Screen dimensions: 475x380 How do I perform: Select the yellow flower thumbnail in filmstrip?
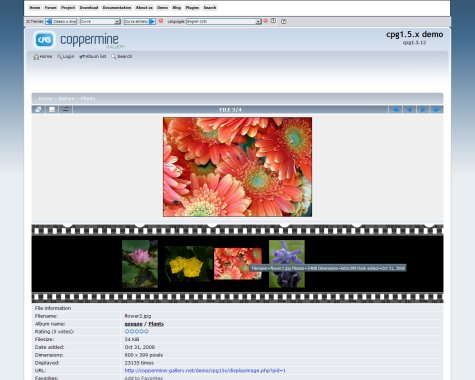(189, 264)
